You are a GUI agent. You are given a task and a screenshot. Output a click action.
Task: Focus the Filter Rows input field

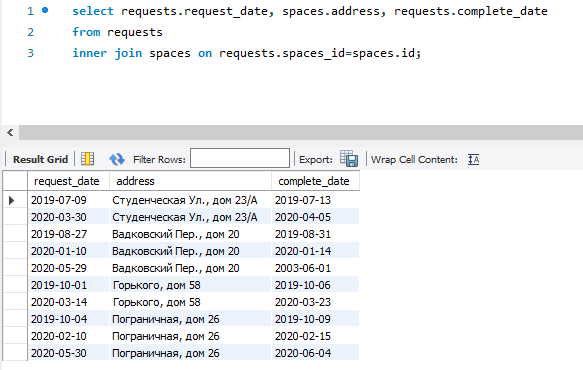click(x=240, y=158)
